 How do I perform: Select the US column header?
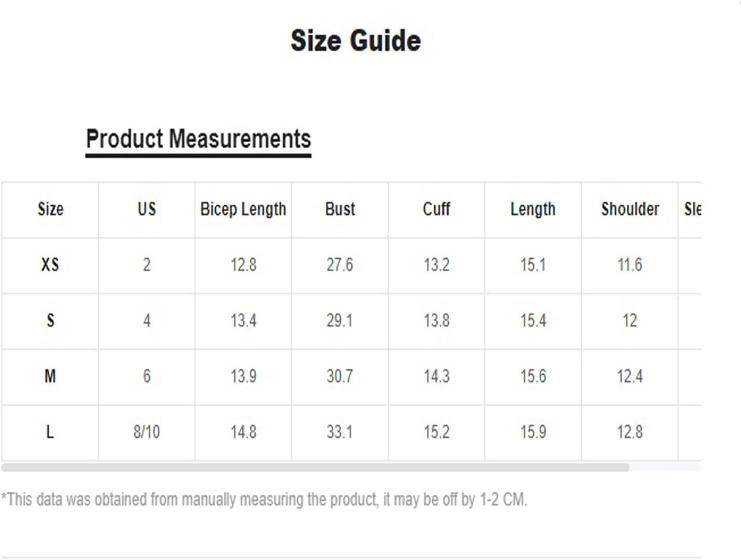[x=147, y=209]
